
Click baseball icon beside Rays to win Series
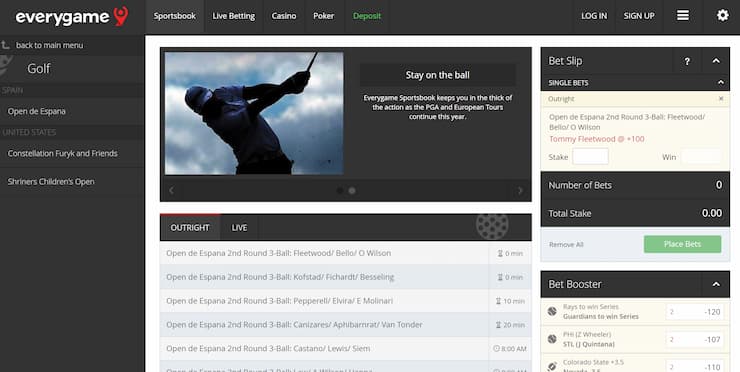[x=552, y=312]
